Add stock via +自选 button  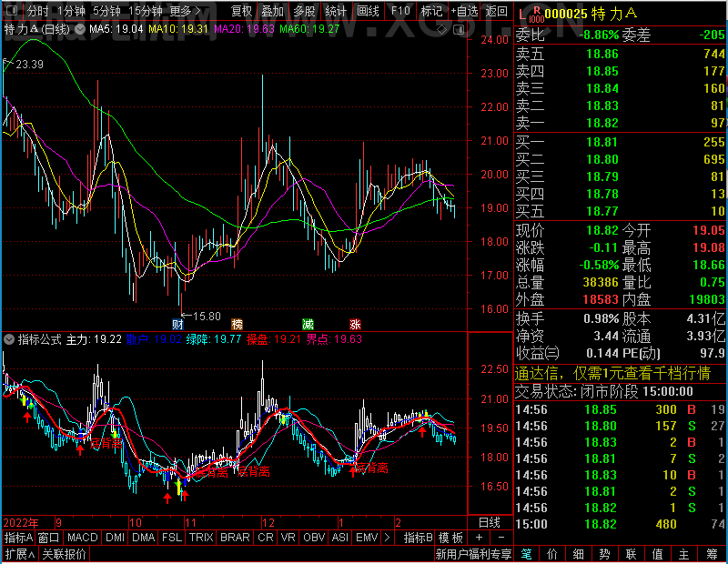click(464, 10)
